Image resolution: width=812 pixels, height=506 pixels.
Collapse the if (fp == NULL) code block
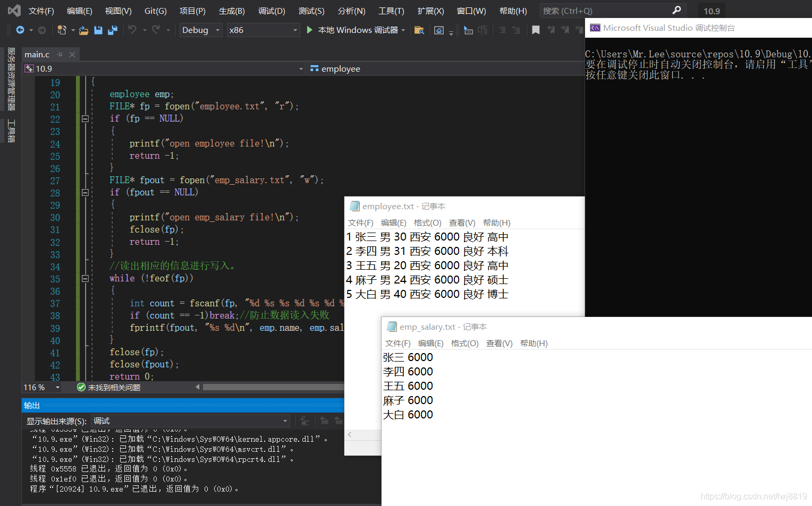(85, 118)
